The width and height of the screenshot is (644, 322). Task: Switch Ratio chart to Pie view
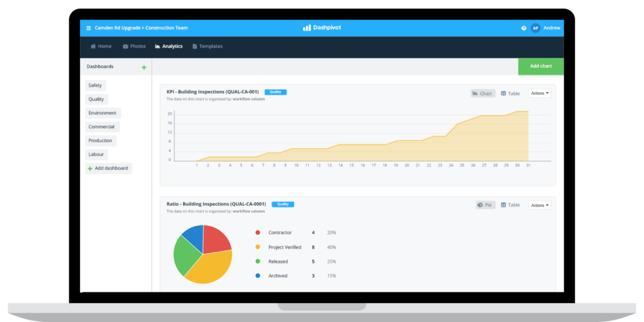[486, 205]
